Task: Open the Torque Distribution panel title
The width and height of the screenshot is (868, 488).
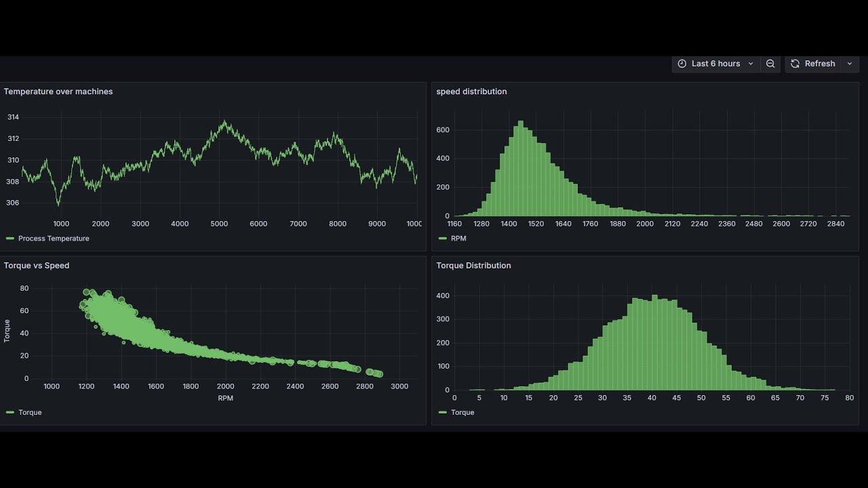Action: click(473, 266)
